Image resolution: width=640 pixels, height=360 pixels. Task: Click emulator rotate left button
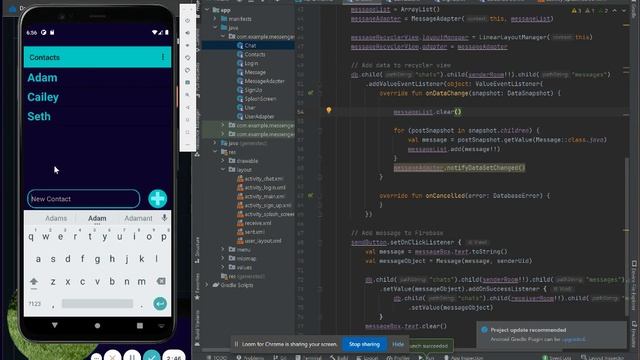point(187,58)
